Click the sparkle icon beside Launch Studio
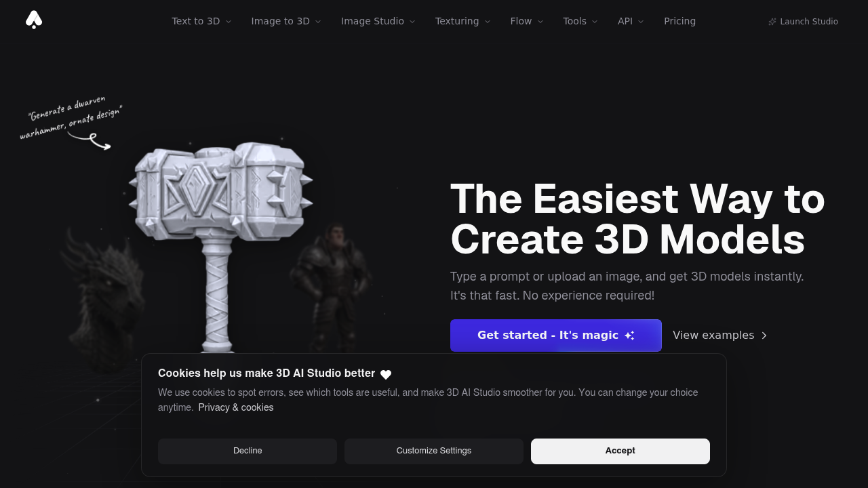This screenshot has width=868, height=488. (x=772, y=22)
